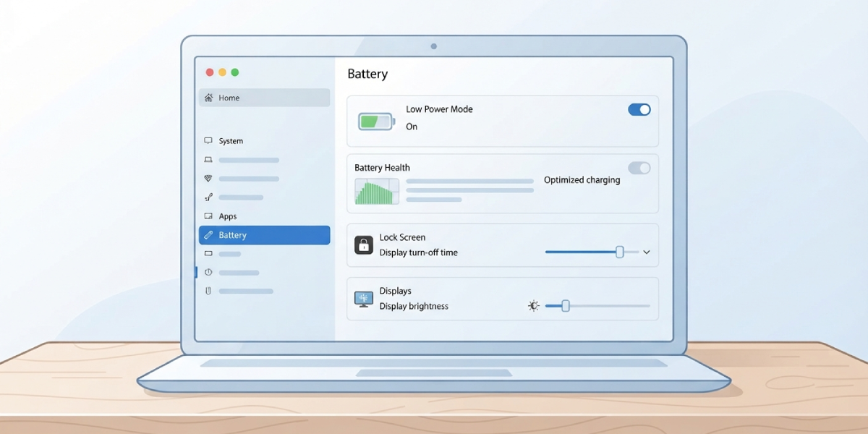Click the "On" status under Low Power Mode

point(412,127)
